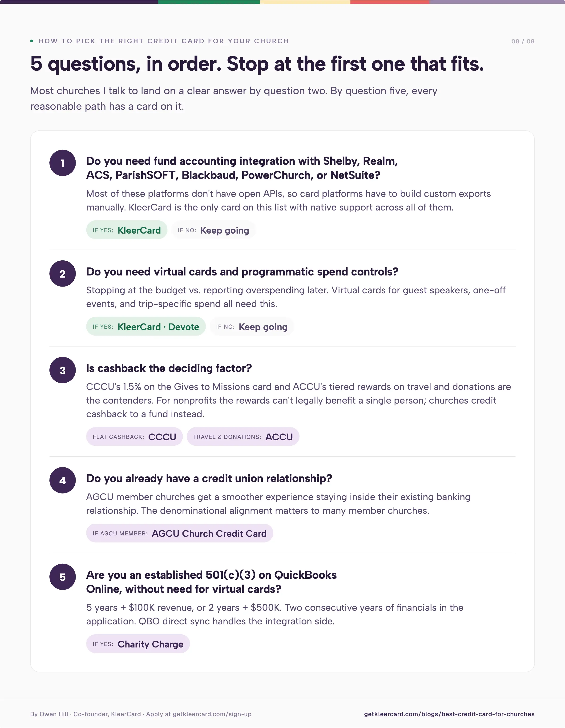This screenshot has height=728, width=565.
Task: Click the 'Is cashback the deciding factor?' heading
Action: click(x=169, y=368)
